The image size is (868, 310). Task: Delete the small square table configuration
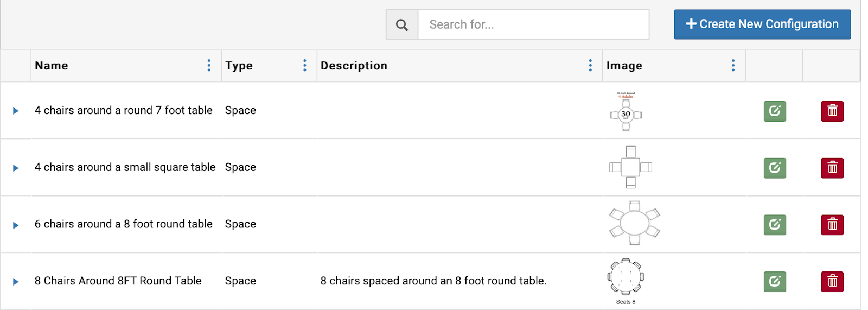[832, 168]
